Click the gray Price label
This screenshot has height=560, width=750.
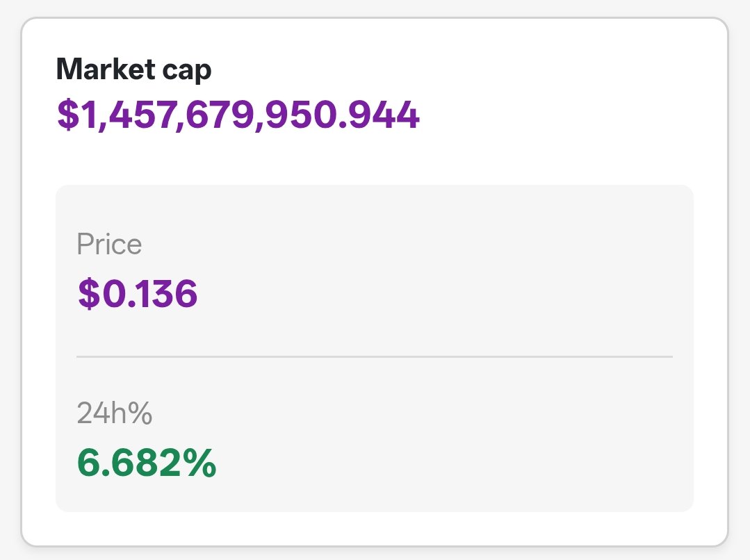coord(109,244)
